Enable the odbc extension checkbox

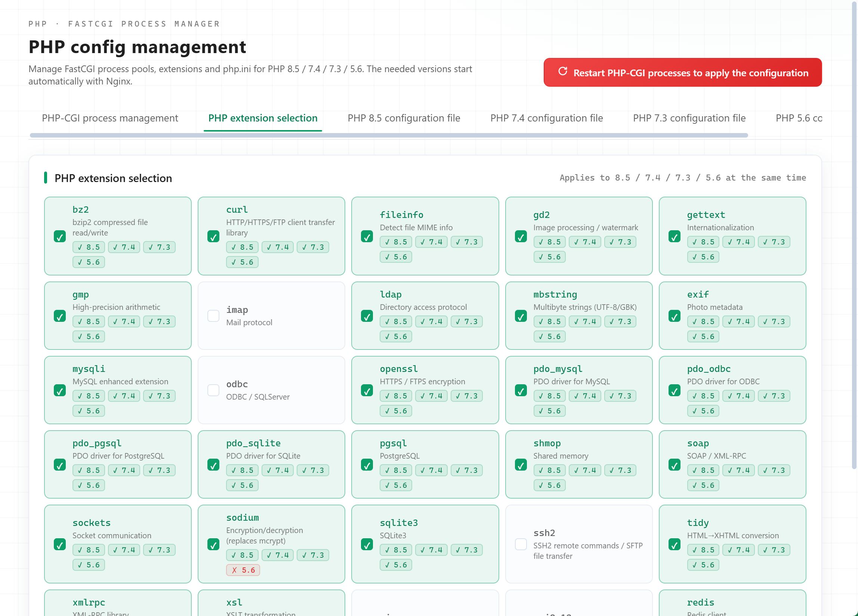click(213, 391)
